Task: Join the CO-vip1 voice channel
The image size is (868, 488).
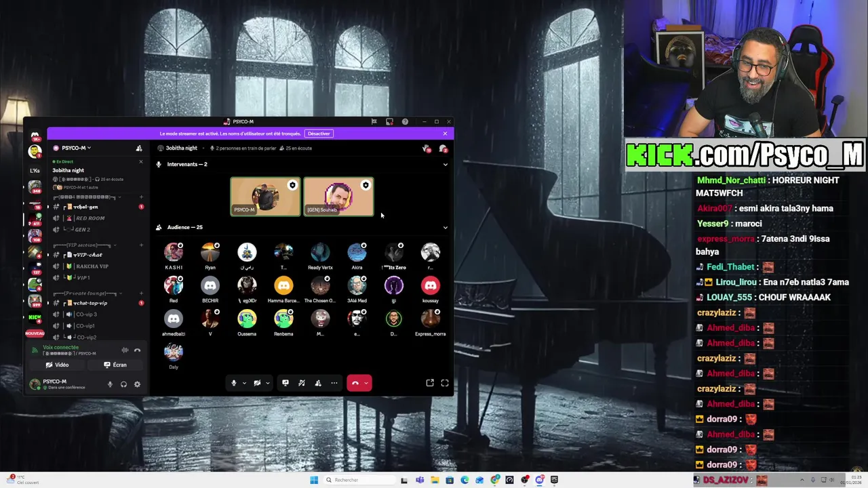Action: point(98,326)
